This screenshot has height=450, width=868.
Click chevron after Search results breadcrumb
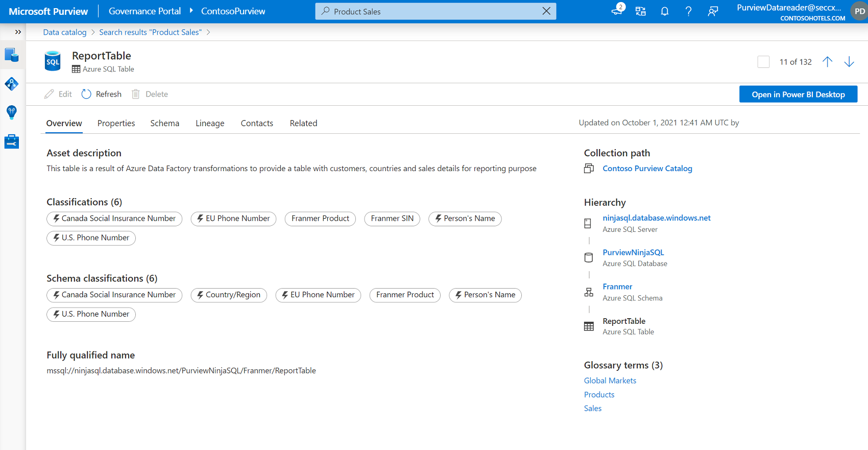pos(208,32)
